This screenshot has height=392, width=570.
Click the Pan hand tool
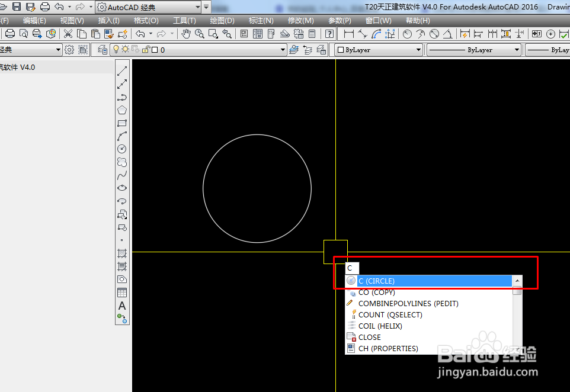tap(186, 34)
